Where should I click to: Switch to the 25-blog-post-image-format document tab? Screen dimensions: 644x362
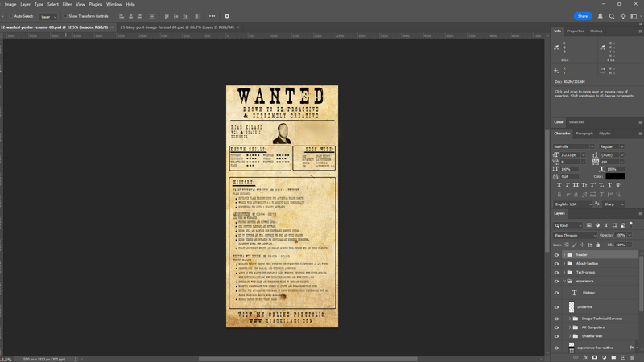coord(177,27)
